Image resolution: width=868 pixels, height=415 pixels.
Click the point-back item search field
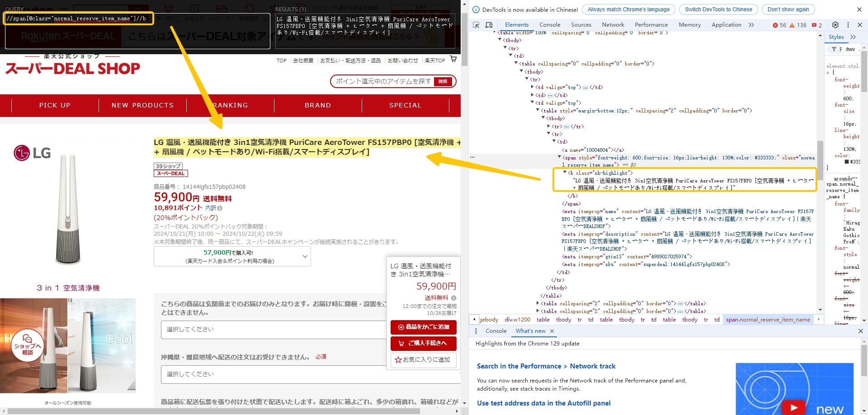click(x=383, y=81)
